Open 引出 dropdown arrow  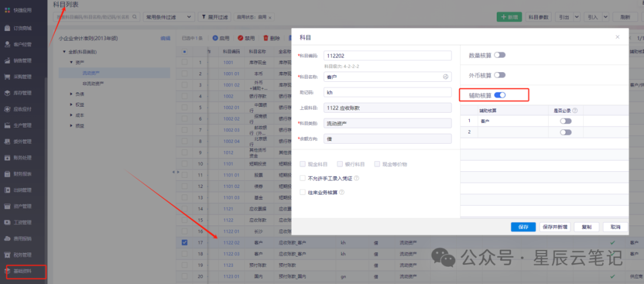click(577, 17)
